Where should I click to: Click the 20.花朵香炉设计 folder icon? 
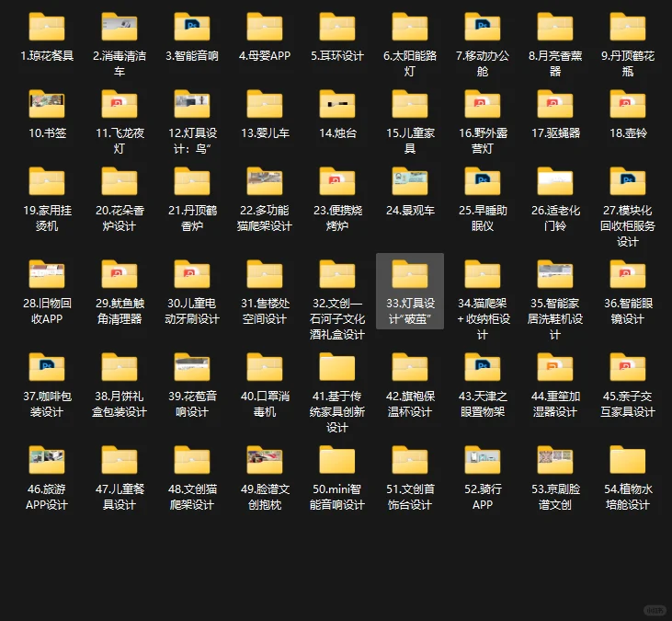(x=120, y=181)
